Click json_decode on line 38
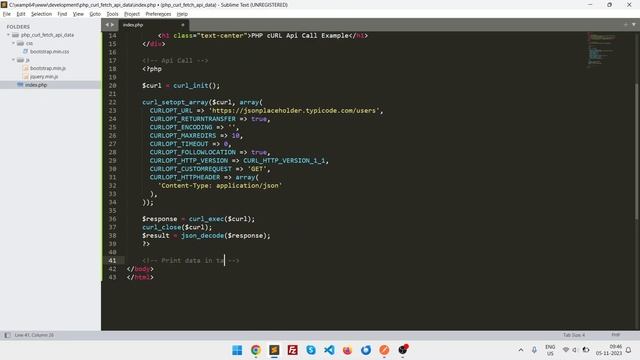The image size is (640, 360). (x=202, y=236)
